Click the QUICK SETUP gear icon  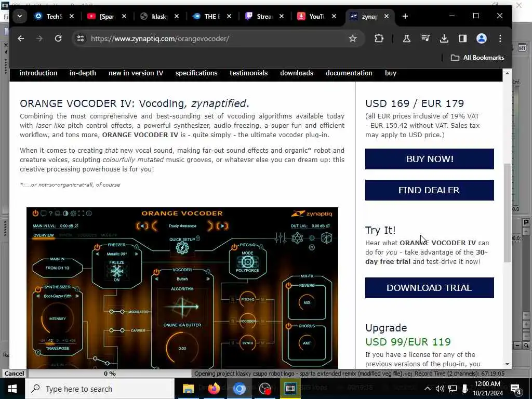click(x=182, y=248)
